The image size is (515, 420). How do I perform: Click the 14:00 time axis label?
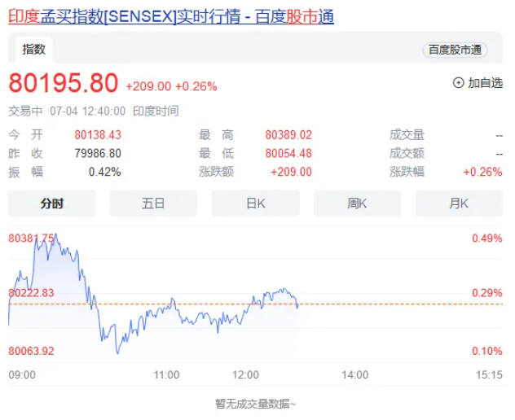[x=354, y=374]
